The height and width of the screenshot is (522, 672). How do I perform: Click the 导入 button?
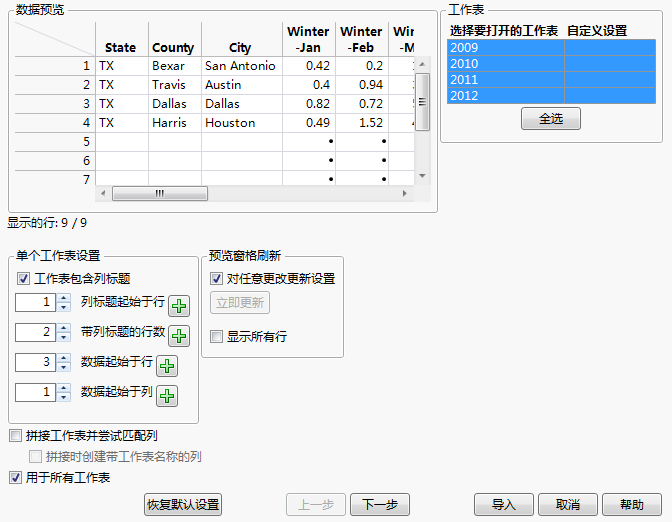point(504,504)
